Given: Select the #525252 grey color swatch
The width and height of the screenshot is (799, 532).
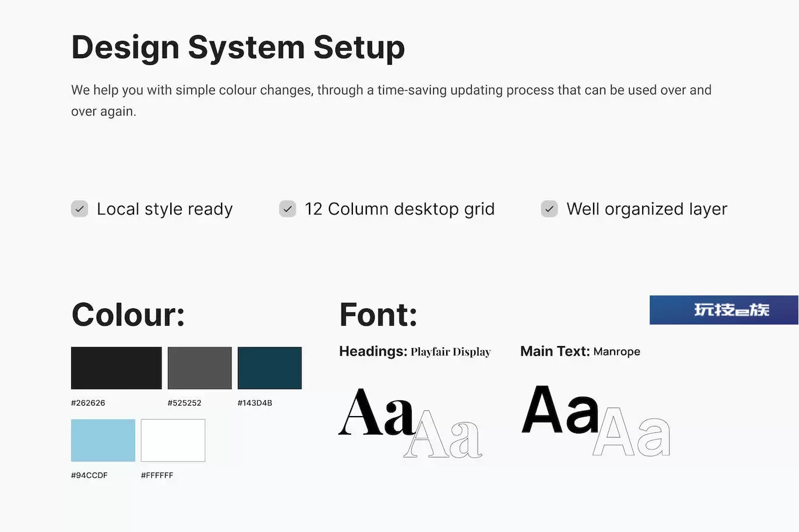Looking at the screenshot, I should pos(199,368).
